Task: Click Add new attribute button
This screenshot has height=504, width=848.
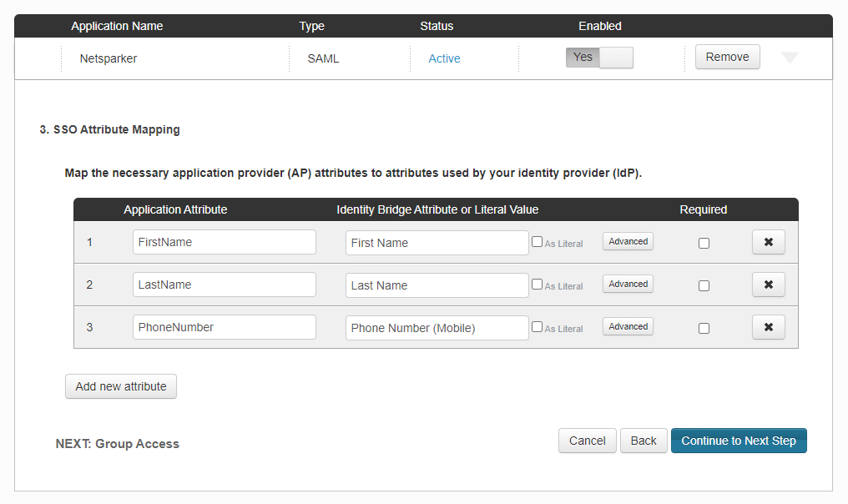Action: tap(121, 386)
